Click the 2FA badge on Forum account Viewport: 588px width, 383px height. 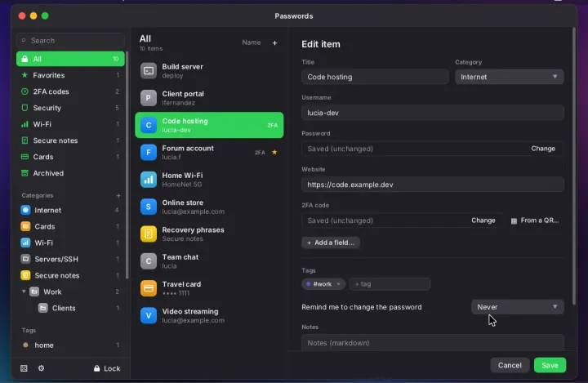260,152
